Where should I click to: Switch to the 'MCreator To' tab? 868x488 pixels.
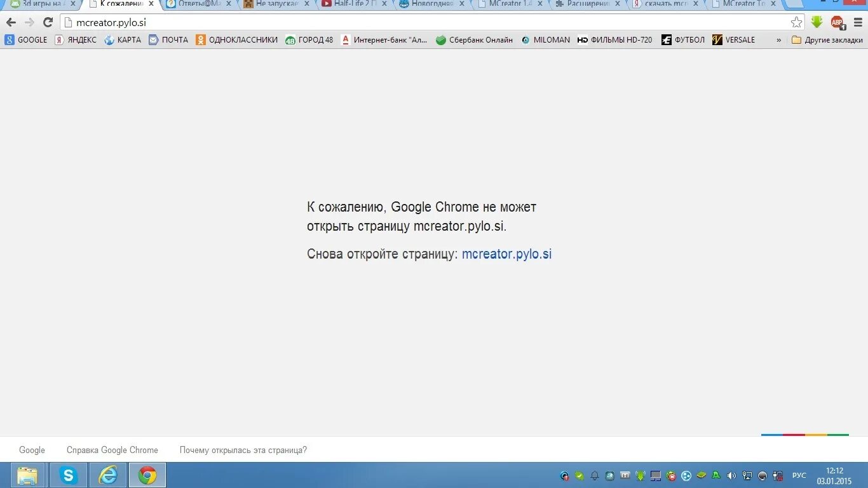(742, 4)
